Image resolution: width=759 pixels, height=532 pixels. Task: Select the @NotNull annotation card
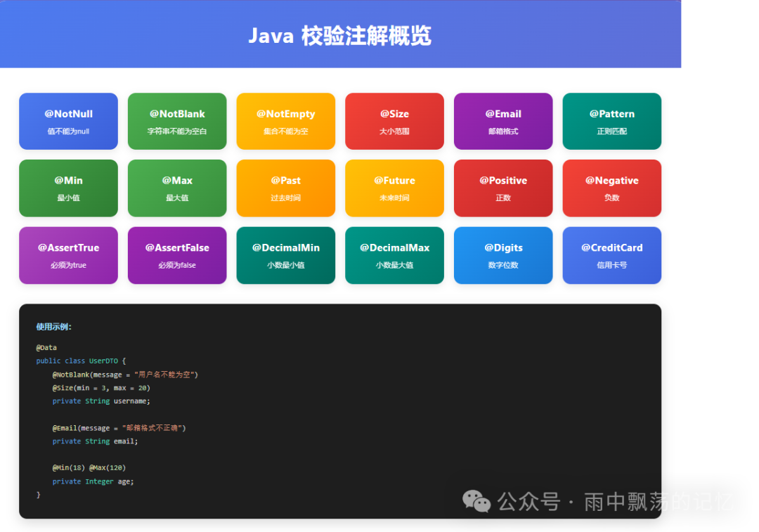pos(68,120)
